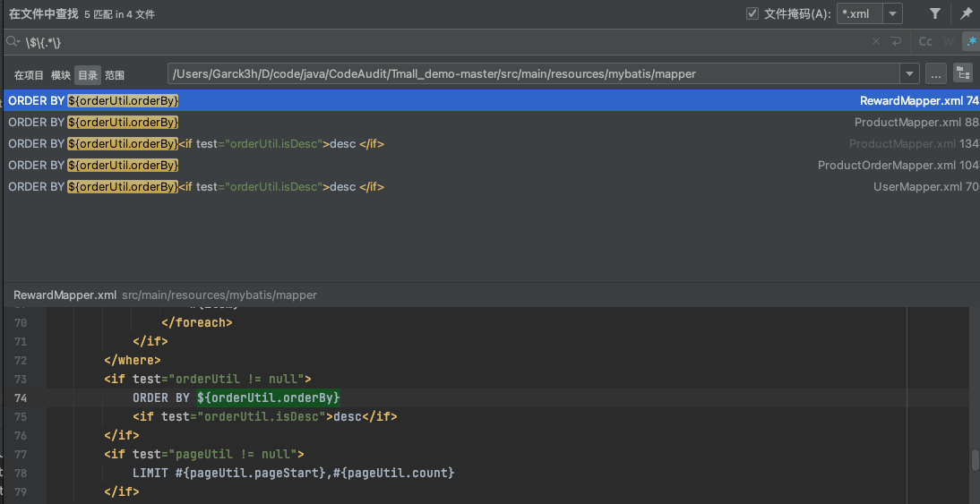
Task: Click line number 74 in gutter
Action: (x=20, y=397)
